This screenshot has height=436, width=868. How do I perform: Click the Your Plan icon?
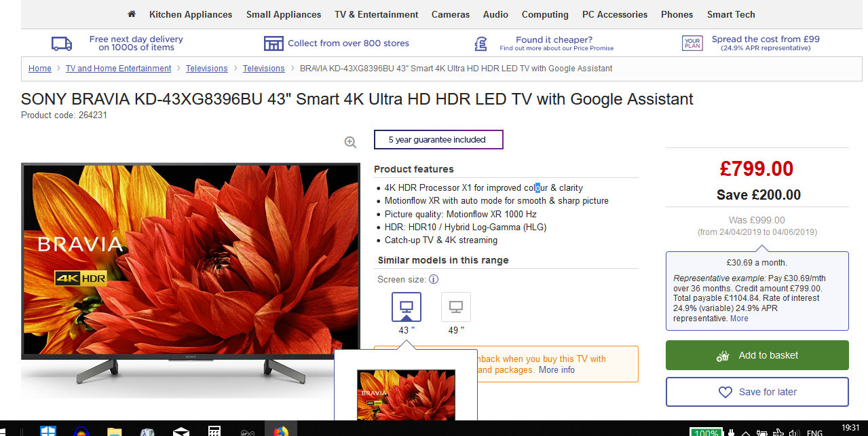[692, 43]
